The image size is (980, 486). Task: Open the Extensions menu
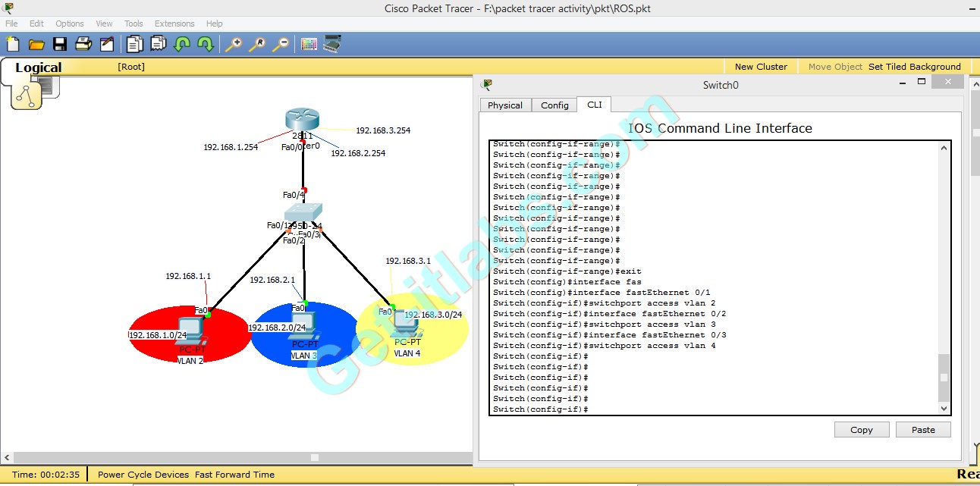coord(174,24)
